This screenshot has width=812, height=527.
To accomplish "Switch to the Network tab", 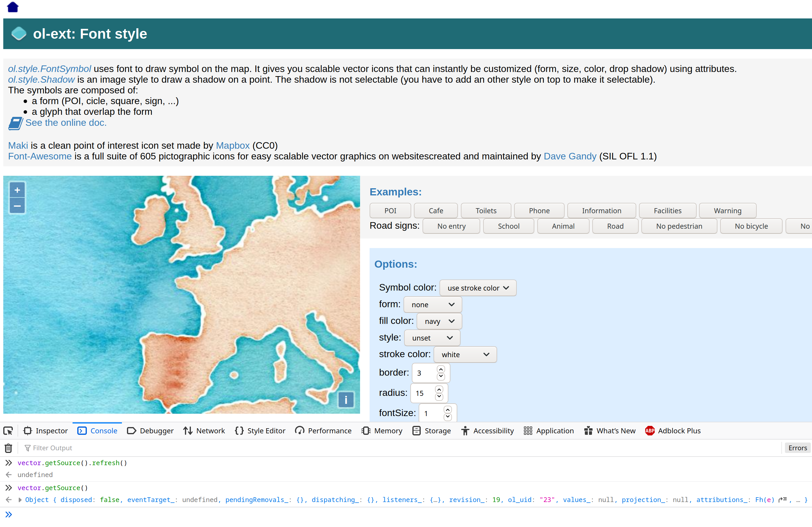I will point(204,431).
